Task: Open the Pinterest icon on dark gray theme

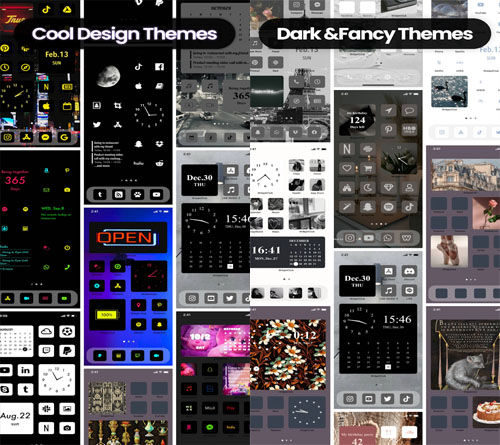Action: tap(389, 129)
